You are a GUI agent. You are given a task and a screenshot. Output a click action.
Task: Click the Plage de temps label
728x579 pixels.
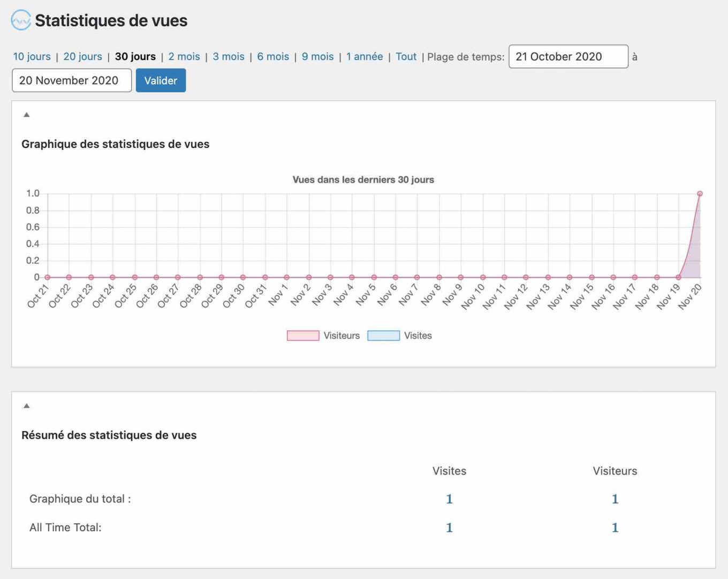466,57
